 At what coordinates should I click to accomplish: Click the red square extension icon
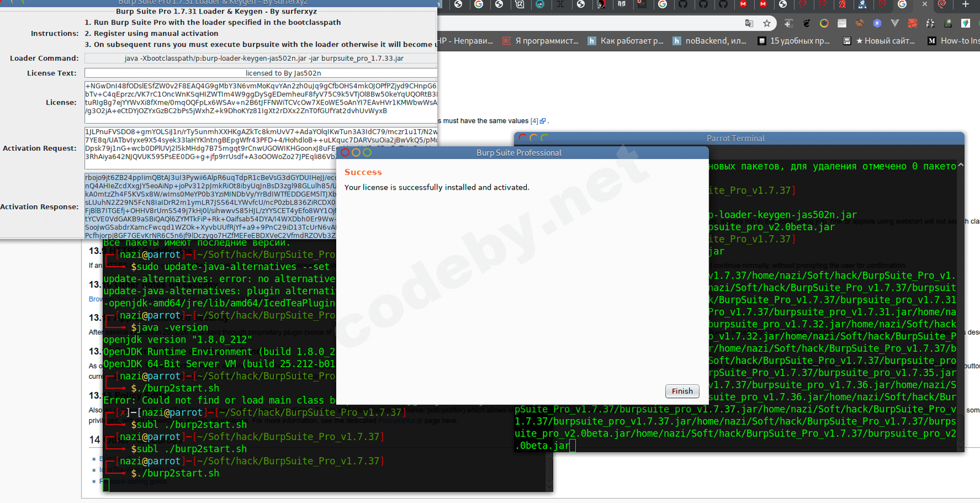[913, 23]
